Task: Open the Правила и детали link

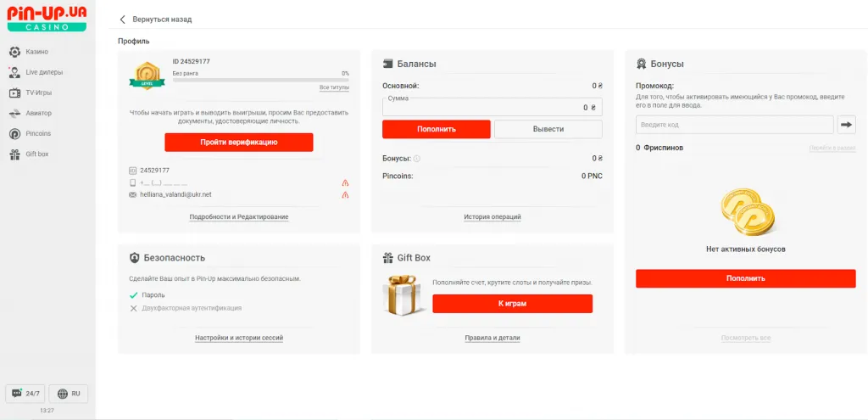Action: 492,338
